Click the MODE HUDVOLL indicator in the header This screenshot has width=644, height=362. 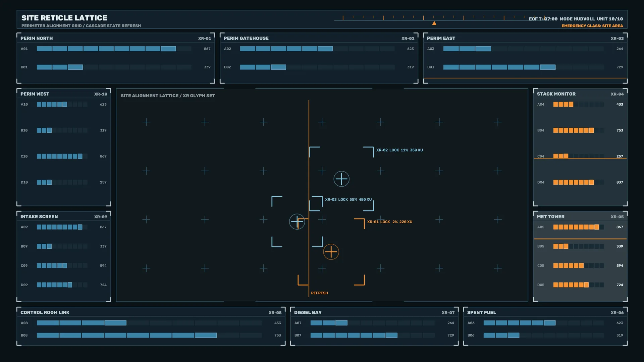(577, 19)
